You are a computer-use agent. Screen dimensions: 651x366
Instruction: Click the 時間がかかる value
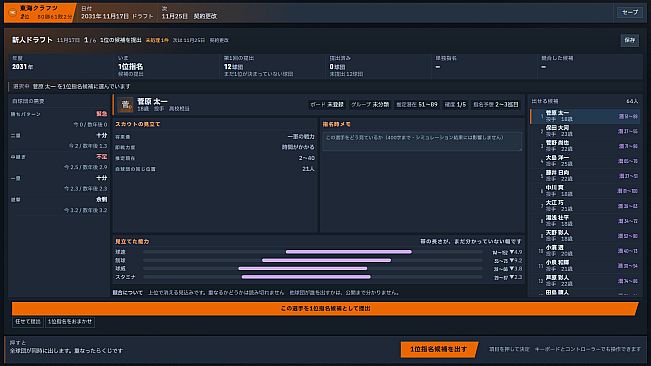(x=298, y=147)
